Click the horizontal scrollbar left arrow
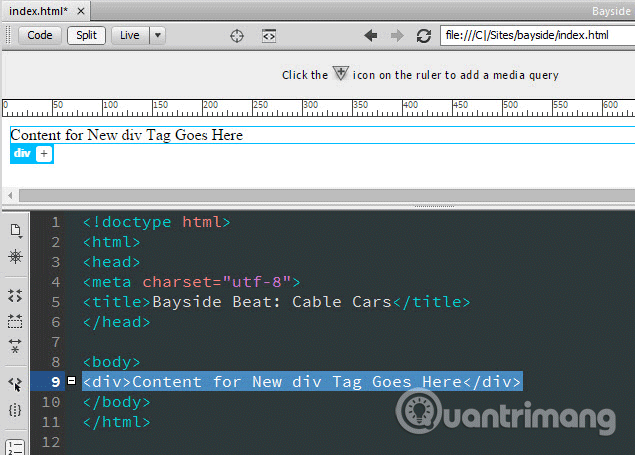 click(11, 196)
